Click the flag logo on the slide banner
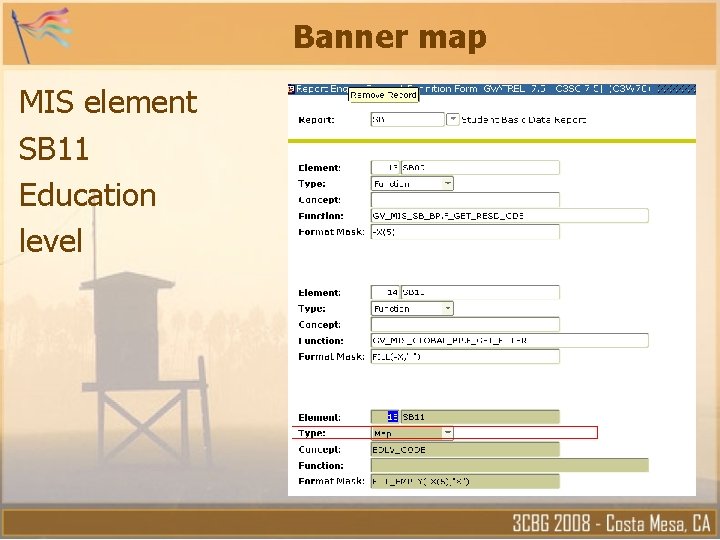 42,34
